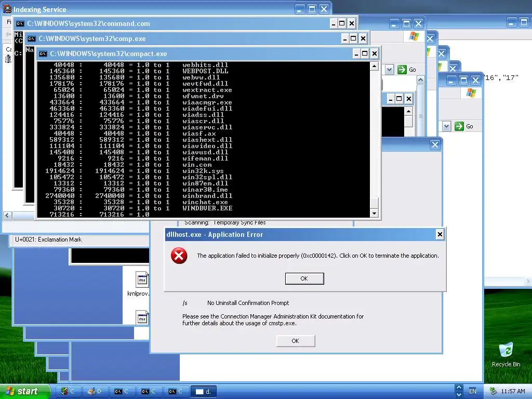Click the compact.exe vertical scrollbar thumb
This screenshot has width=532, height=399.
(374, 203)
